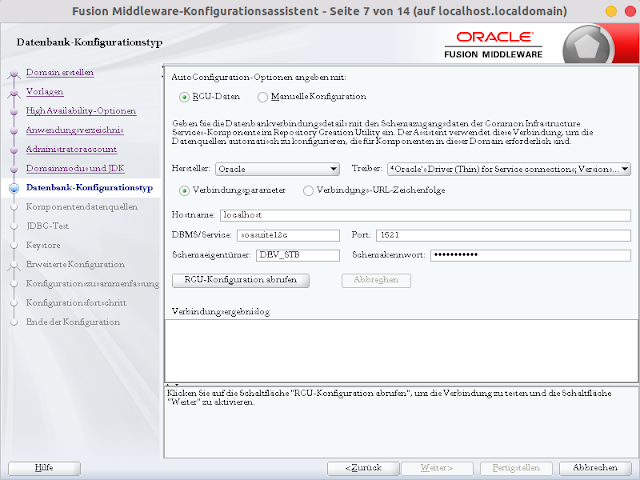The image size is (640, 480).
Task: Click the Domain erstellen step bullet
Action: (14, 73)
